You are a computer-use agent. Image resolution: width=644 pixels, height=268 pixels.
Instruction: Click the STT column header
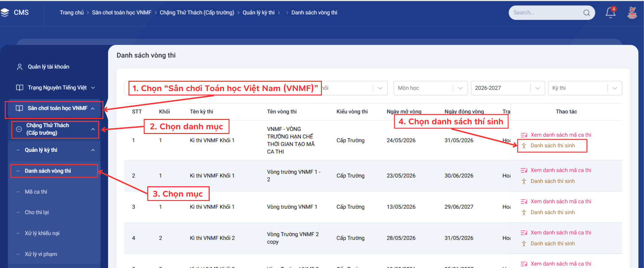tap(137, 112)
